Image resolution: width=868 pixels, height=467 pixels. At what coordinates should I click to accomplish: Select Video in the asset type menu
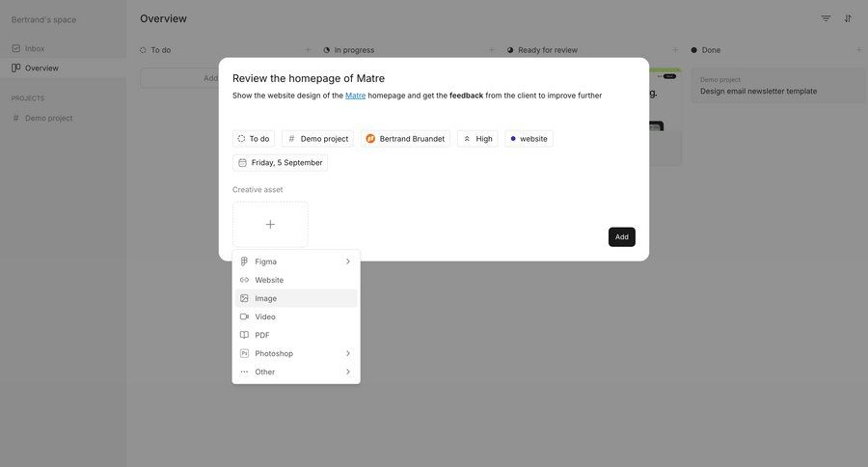[x=265, y=316]
